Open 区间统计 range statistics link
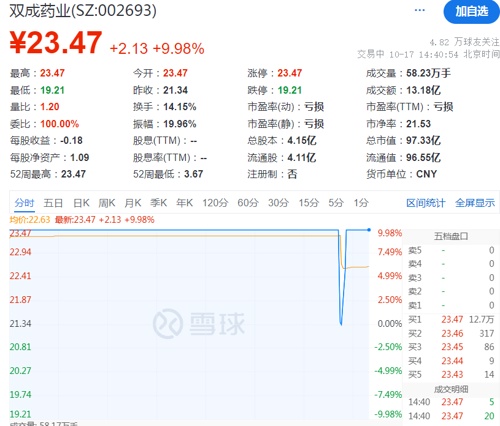The image size is (500, 426). pos(426,203)
